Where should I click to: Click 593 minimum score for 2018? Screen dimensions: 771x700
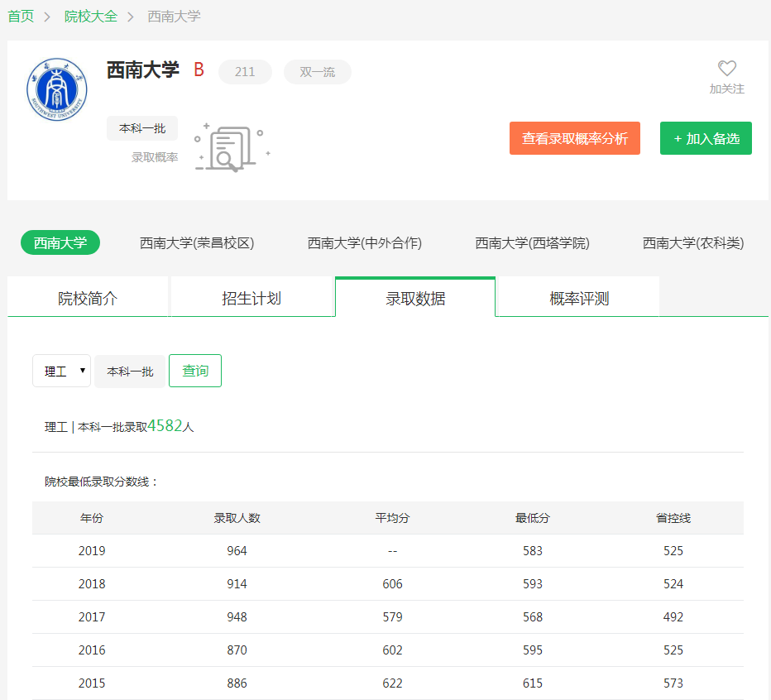pos(533,584)
